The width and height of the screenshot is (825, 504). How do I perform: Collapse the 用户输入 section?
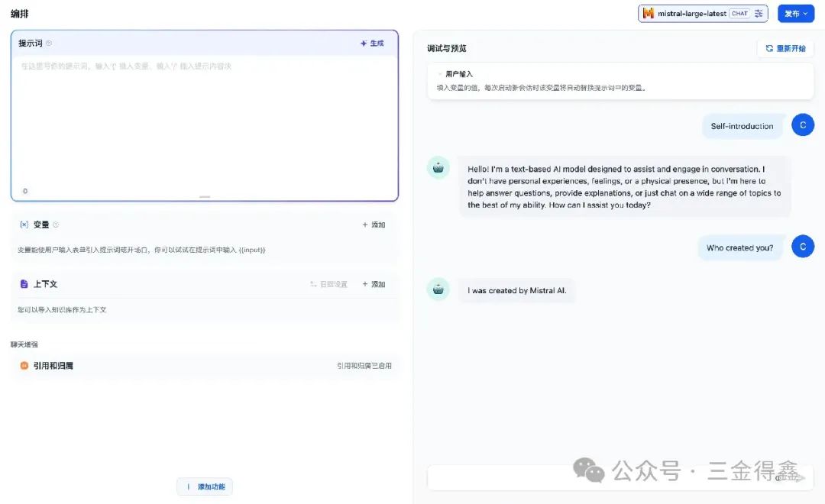(x=440, y=74)
